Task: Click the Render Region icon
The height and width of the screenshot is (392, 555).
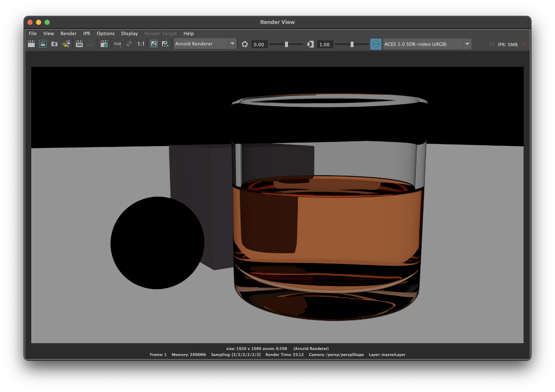Action: click(43, 44)
